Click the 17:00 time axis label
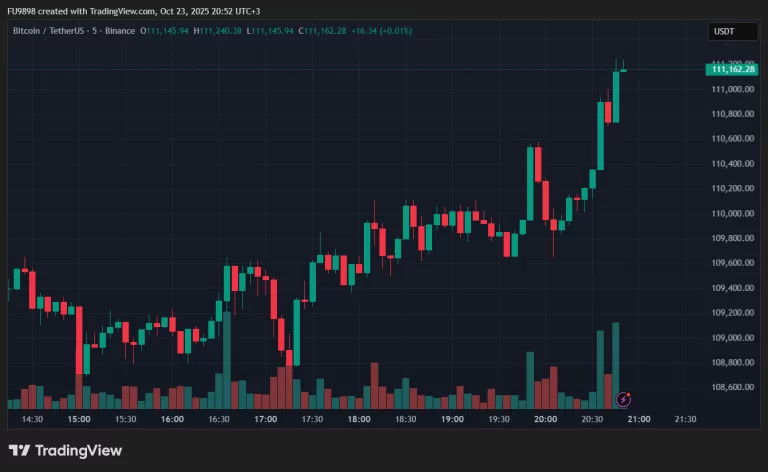 (265, 420)
